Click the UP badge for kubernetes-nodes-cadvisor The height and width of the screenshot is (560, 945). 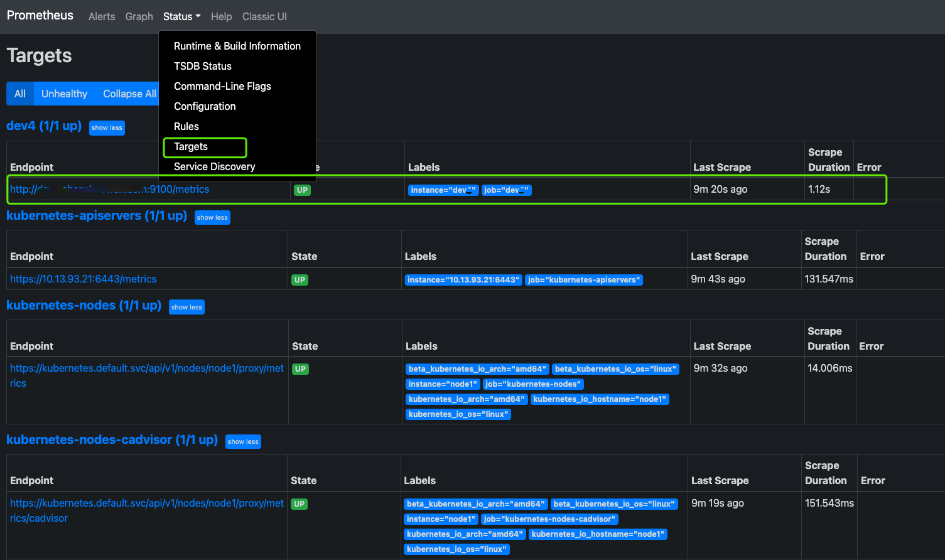[x=299, y=503]
